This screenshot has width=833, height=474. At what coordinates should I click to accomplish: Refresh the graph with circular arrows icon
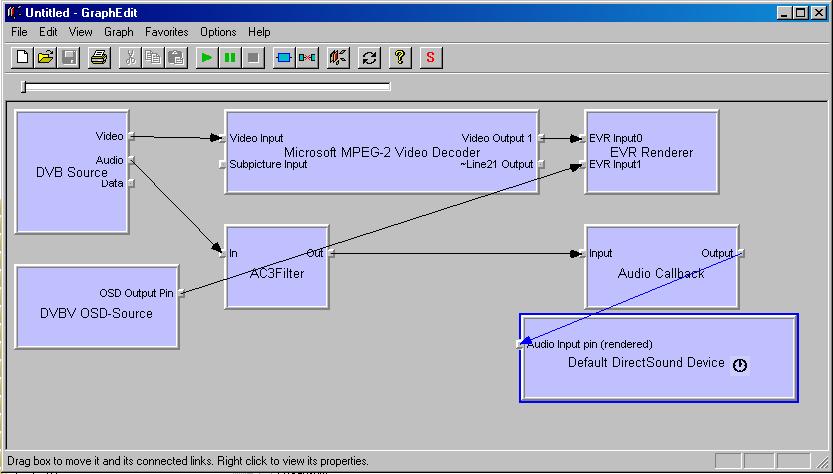(369, 57)
